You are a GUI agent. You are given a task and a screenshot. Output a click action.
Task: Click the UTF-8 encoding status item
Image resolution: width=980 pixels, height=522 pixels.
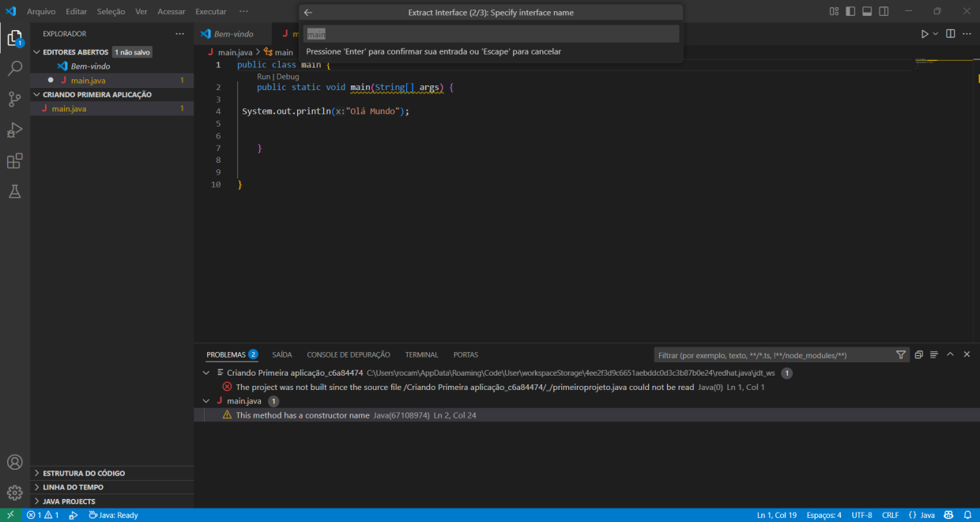click(x=861, y=515)
